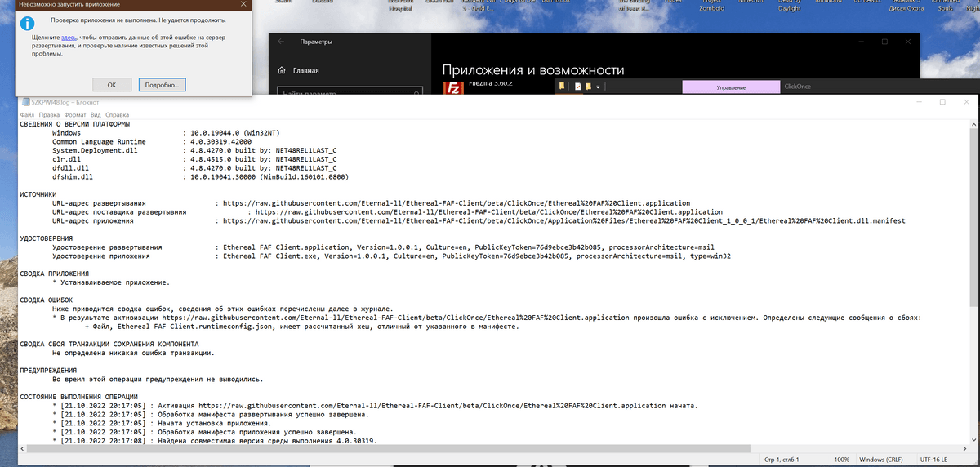980x467 pixels.
Task: Click new folder icon in Explorer quick toolbar
Action: tap(588, 86)
